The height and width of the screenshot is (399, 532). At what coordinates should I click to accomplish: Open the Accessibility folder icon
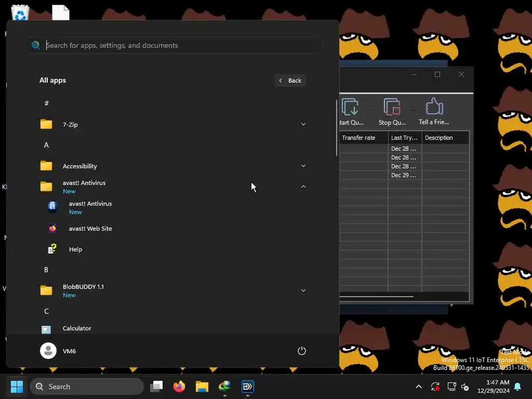(46, 166)
